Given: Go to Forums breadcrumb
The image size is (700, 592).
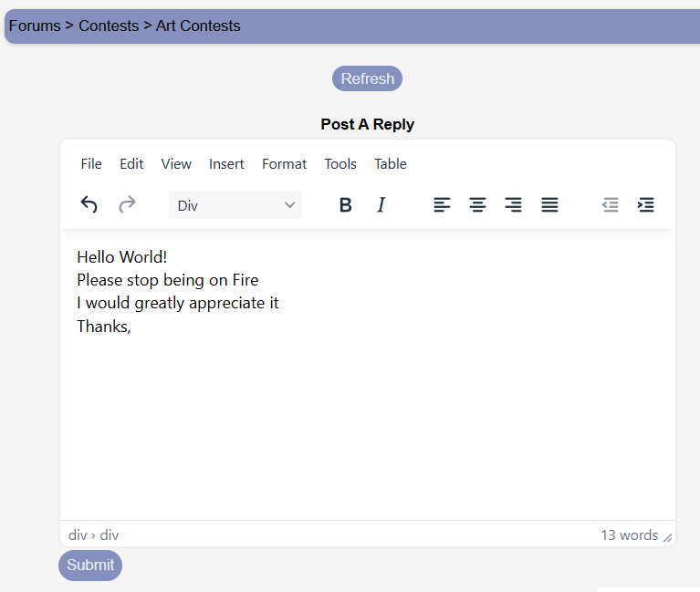Looking at the screenshot, I should point(35,26).
